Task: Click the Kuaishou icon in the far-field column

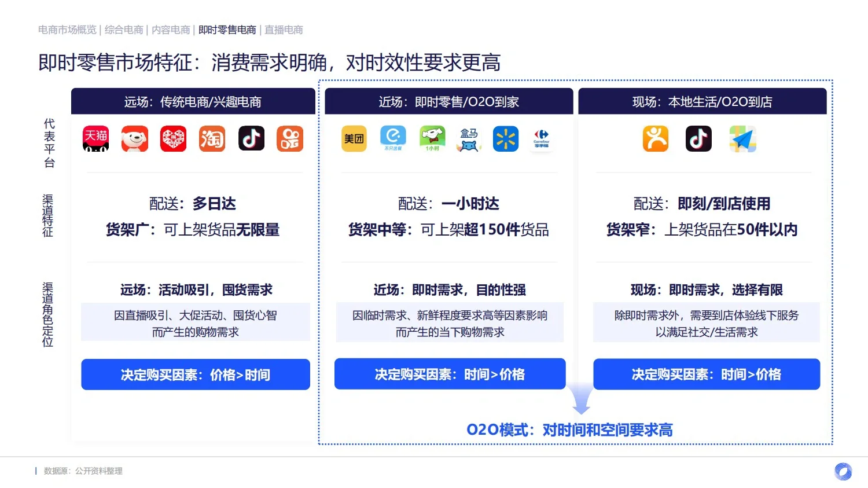Action: tap(289, 139)
